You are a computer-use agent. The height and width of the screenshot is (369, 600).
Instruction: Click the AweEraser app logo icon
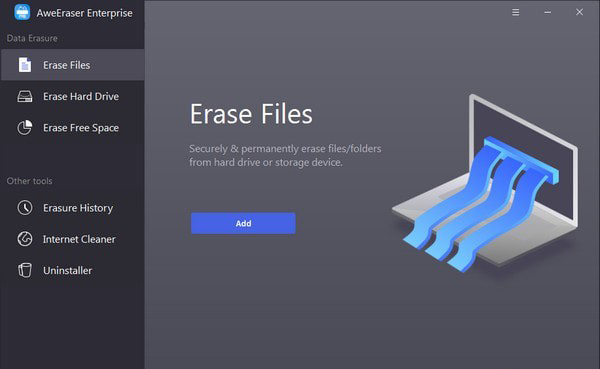[22, 12]
